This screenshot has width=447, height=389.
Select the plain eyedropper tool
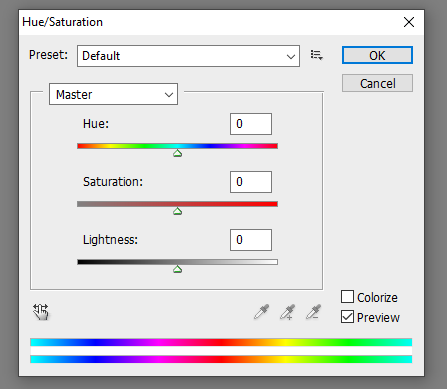pos(261,312)
